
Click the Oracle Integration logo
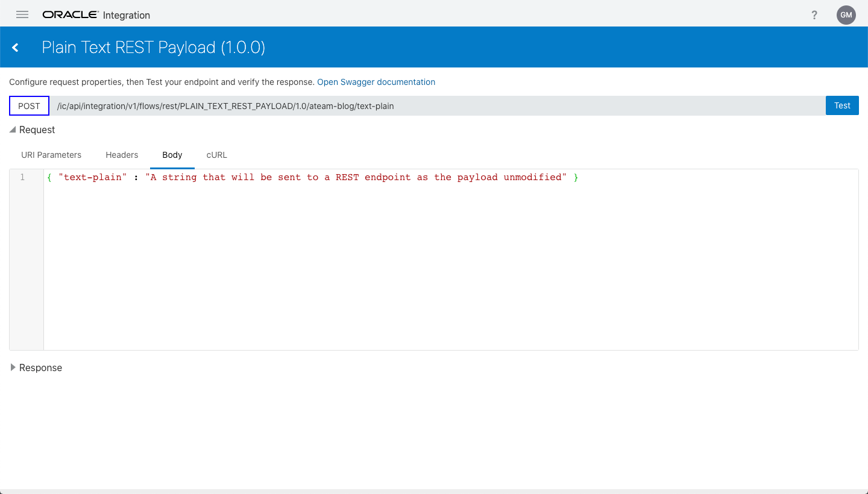click(x=96, y=15)
